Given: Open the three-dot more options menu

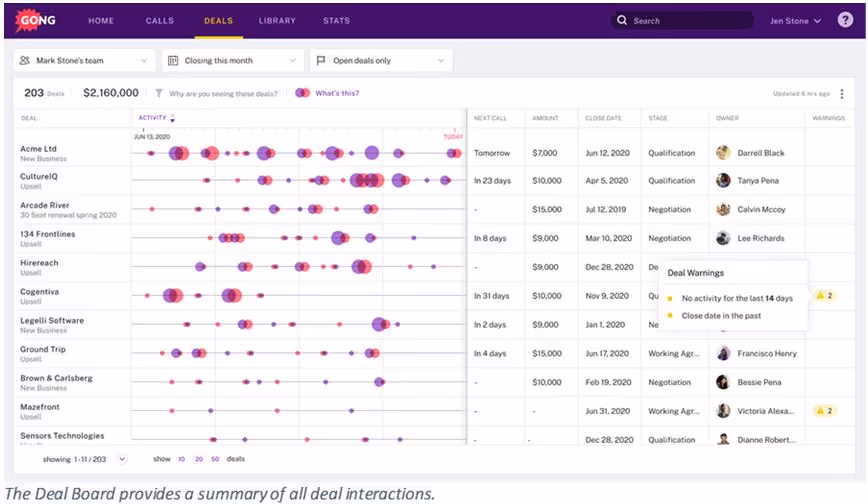Looking at the screenshot, I should 841,94.
